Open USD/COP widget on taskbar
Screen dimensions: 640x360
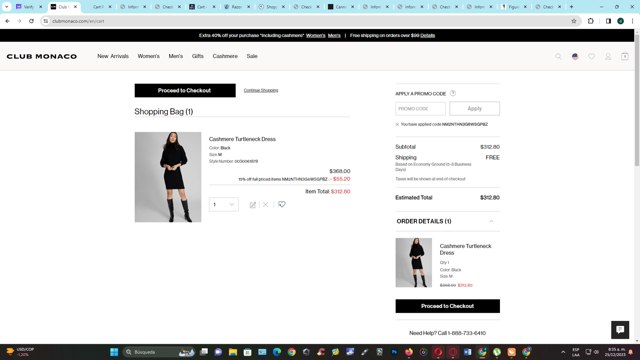point(20,352)
